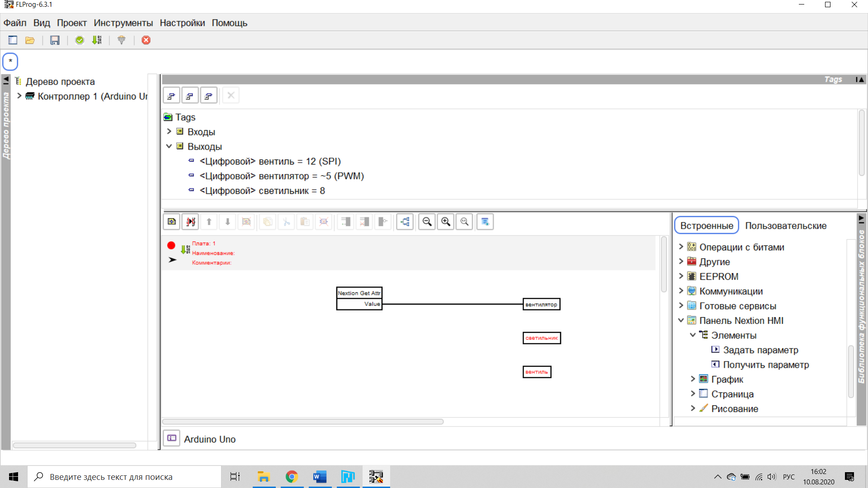
Task: Click the zoom out magnifier icon
Action: click(x=427, y=221)
